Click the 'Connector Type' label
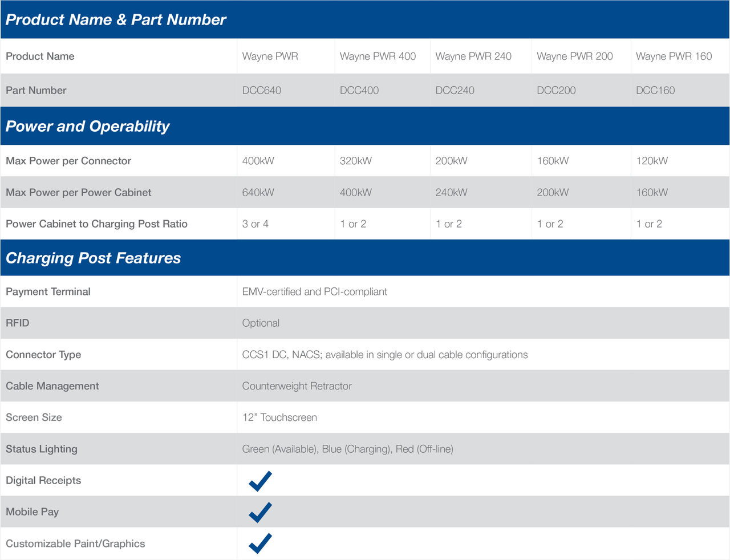Image resolution: width=730 pixels, height=560 pixels. (x=43, y=355)
